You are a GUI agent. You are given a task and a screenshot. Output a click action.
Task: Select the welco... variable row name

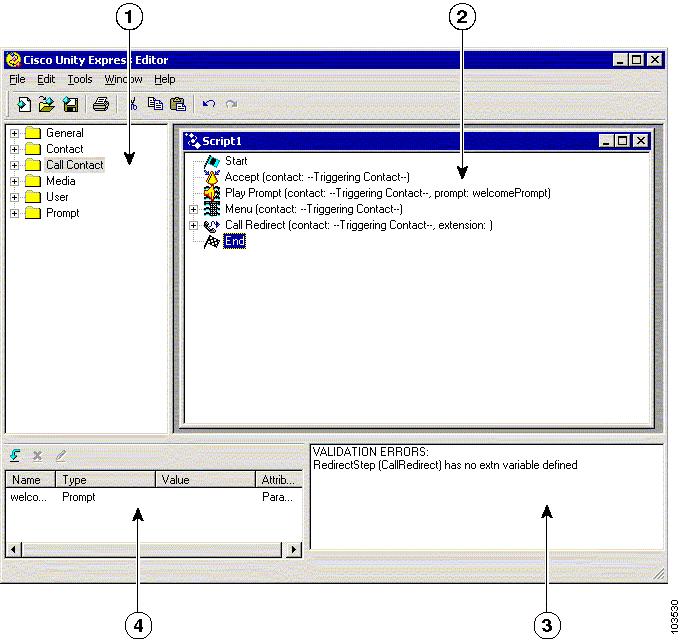point(28,497)
